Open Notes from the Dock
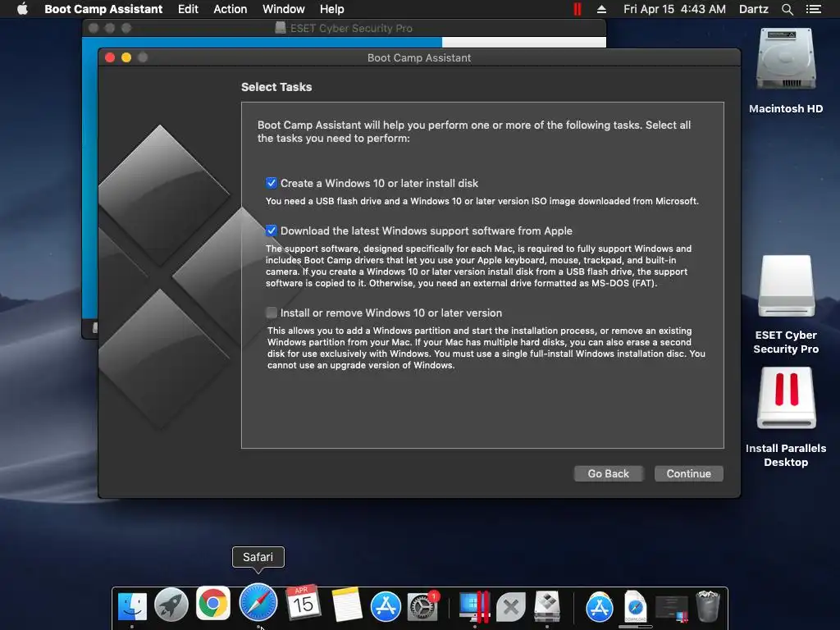 (347, 605)
